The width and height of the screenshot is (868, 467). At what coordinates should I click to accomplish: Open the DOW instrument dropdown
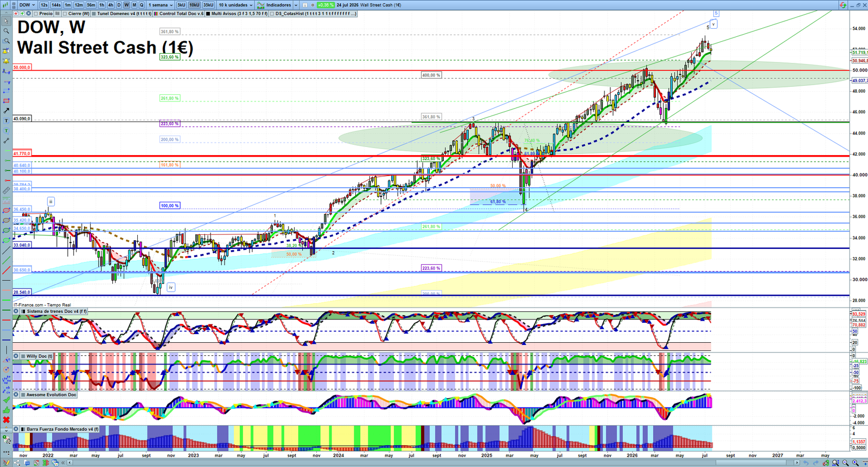pos(27,5)
